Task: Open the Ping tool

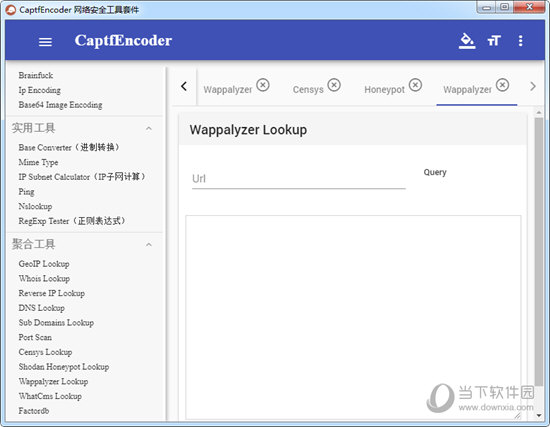Action: click(26, 192)
